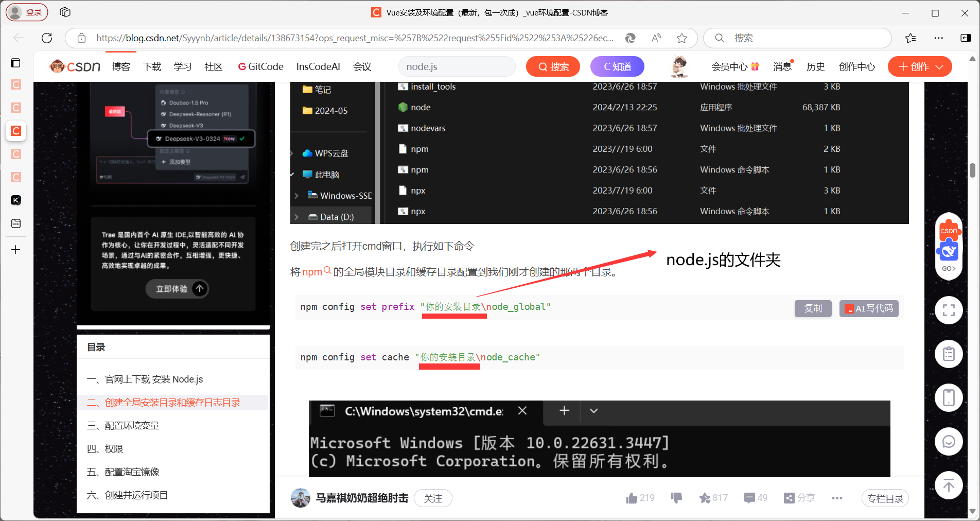Click the thumbs-down dislike icon
Viewport: 980px width, 521px height.
[676, 498]
